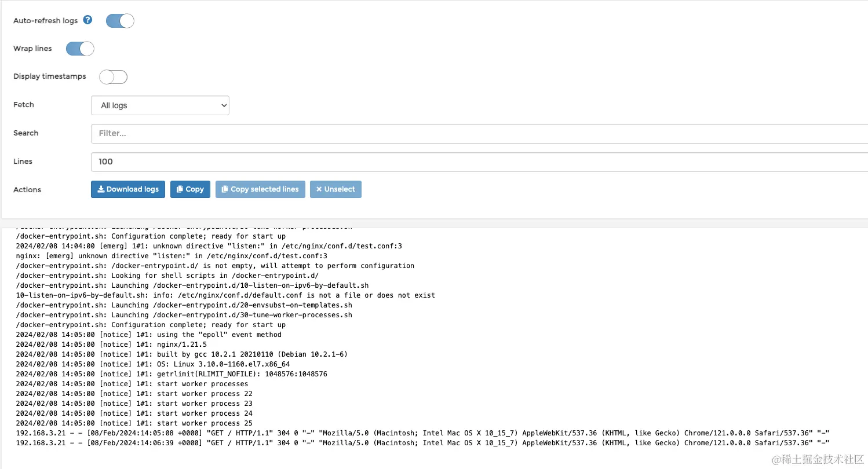Select log line 'start worker processes'
The image size is (868, 469).
pyautogui.click(x=132, y=384)
